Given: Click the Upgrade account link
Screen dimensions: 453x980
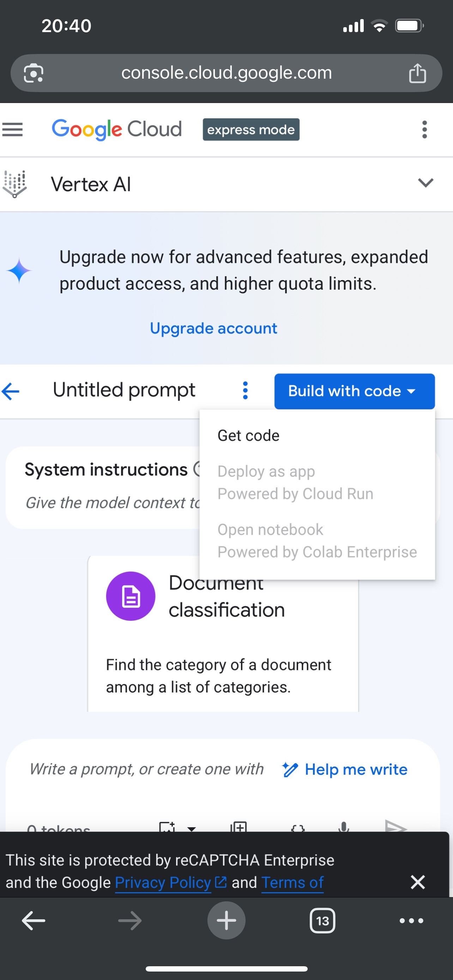Looking at the screenshot, I should coord(213,328).
